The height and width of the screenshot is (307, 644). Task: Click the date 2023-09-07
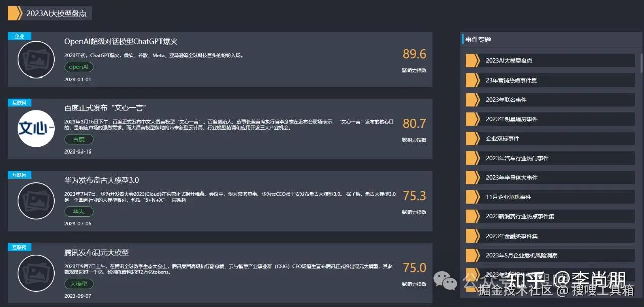pos(78,296)
